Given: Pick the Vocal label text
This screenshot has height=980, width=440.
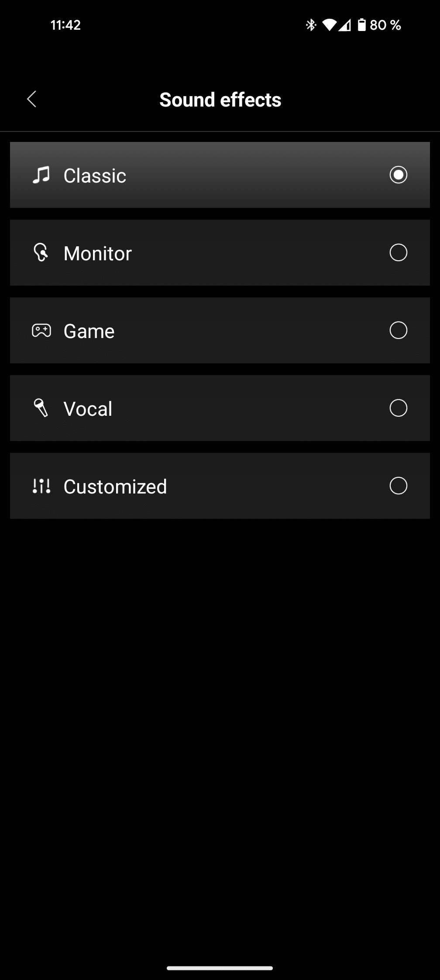Looking at the screenshot, I should [x=88, y=409].
